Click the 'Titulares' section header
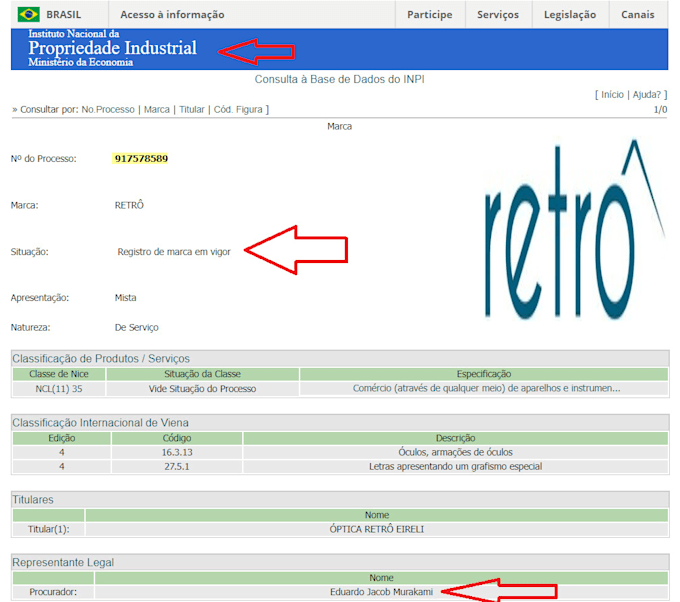The height and width of the screenshot is (602, 680). (x=33, y=500)
